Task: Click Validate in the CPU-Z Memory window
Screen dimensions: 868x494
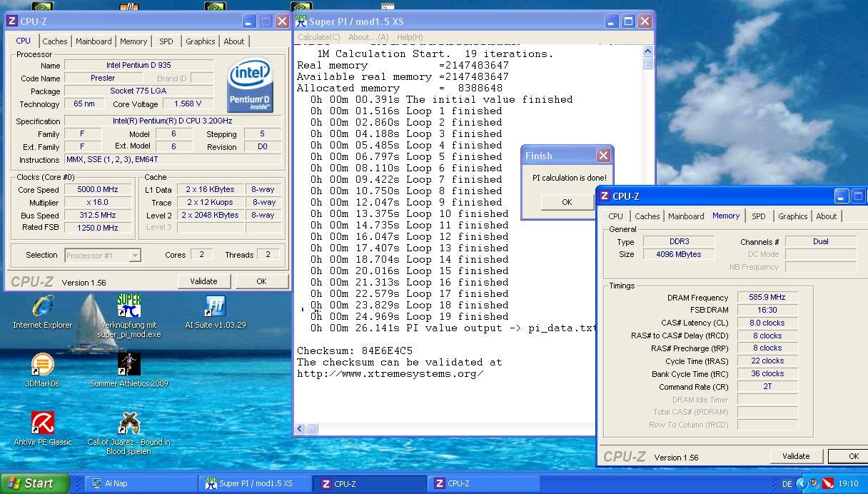Action: [796, 456]
